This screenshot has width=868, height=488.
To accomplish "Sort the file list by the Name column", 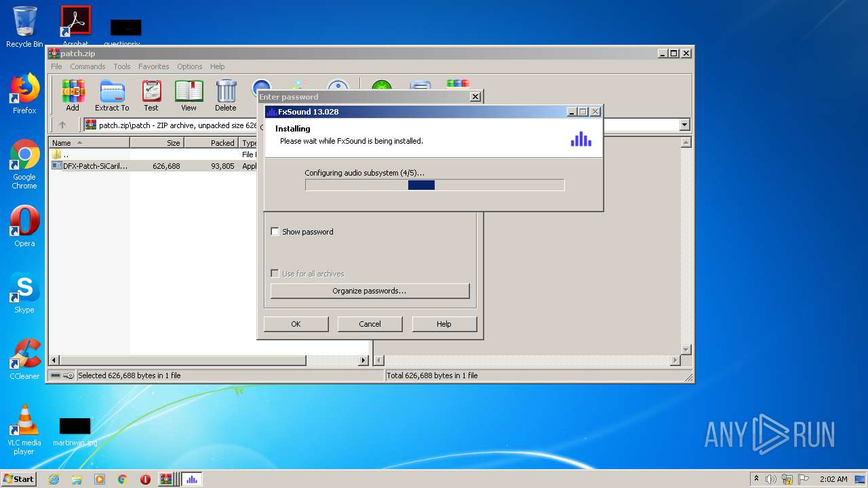I will [x=90, y=143].
